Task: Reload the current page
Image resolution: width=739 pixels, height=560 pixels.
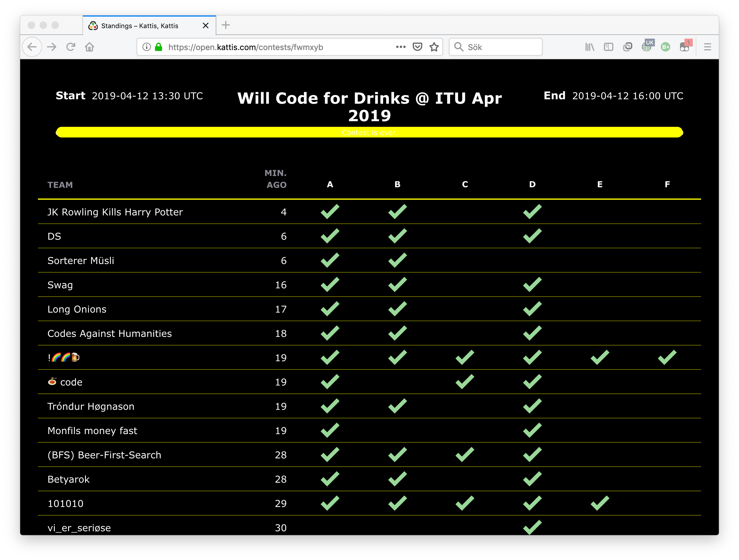Action: coord(71,47)
